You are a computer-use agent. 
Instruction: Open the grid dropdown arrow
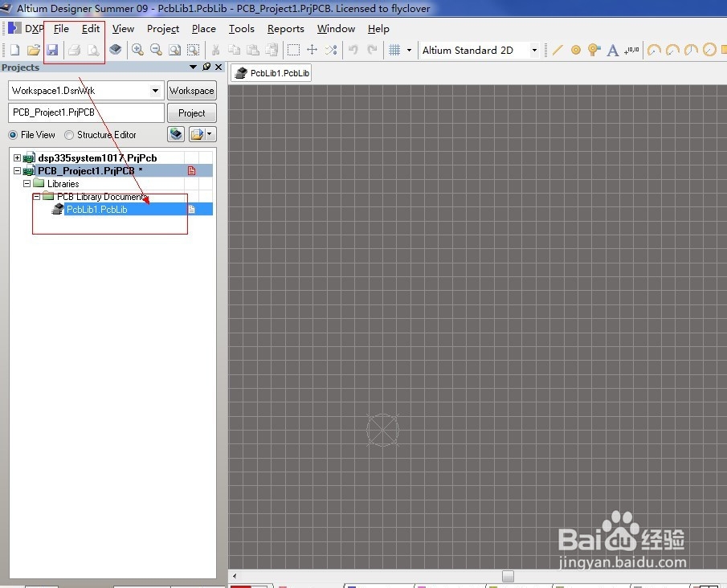coord(409,50)
